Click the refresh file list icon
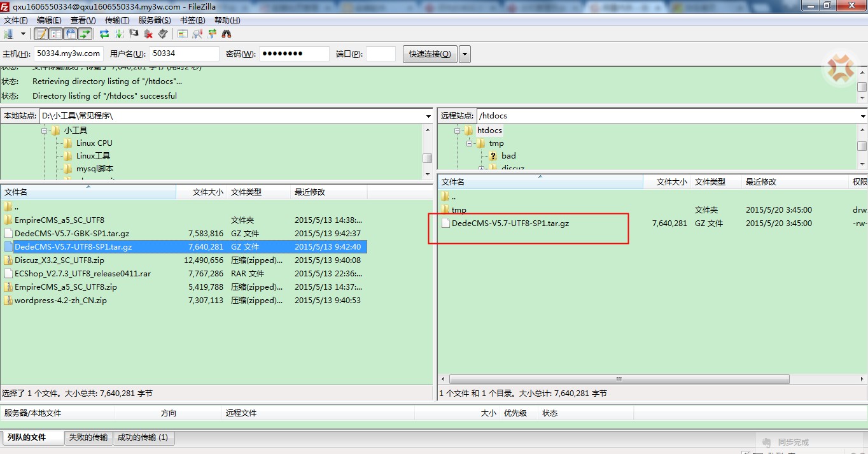This screenshot has height=454, width=868. point(104,34)
